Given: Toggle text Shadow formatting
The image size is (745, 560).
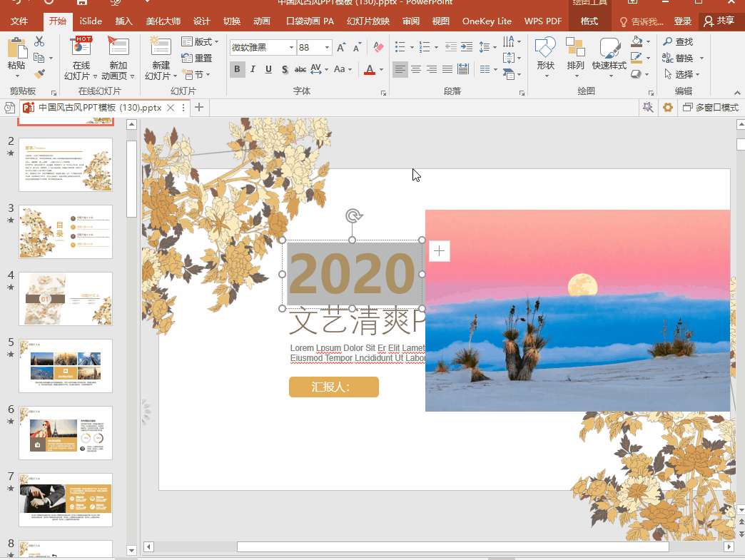Looking at the screenshot, I should coord(285,69).
